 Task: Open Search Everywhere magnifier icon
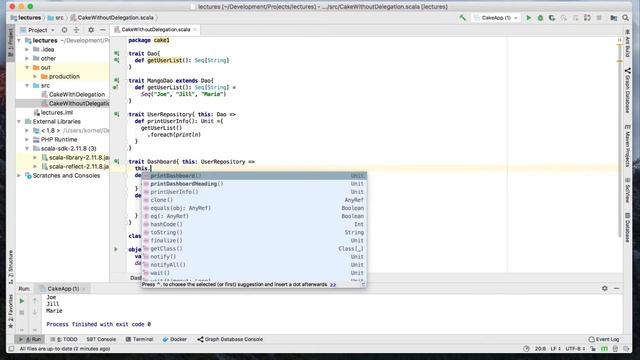(x=625, y=18)
